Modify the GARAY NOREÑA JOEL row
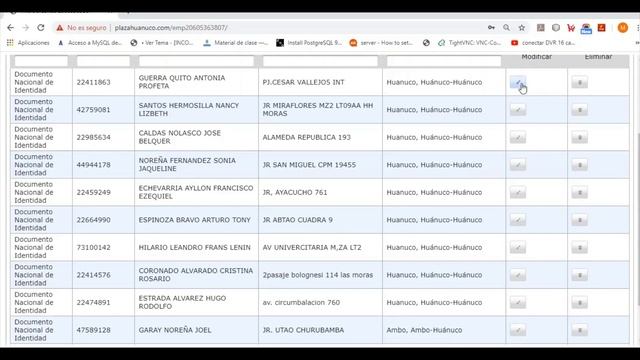 tap(518, 330)
